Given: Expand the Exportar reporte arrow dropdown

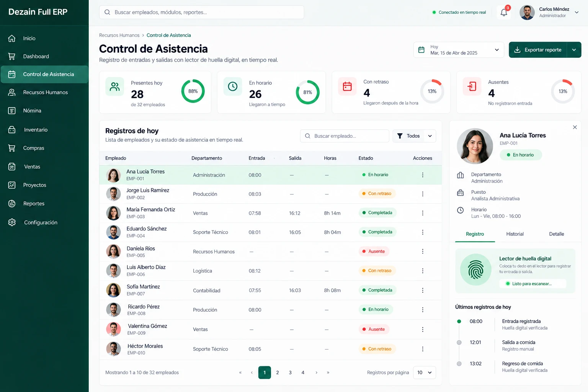Looking at the screenshot, I should (574, 50).
